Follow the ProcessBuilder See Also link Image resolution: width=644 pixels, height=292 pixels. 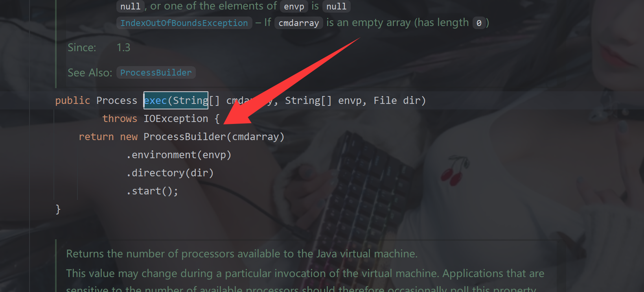point(156,73)
